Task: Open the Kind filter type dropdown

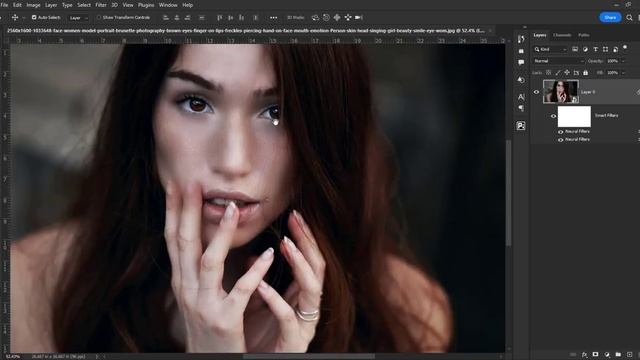Action: (550, 49)
